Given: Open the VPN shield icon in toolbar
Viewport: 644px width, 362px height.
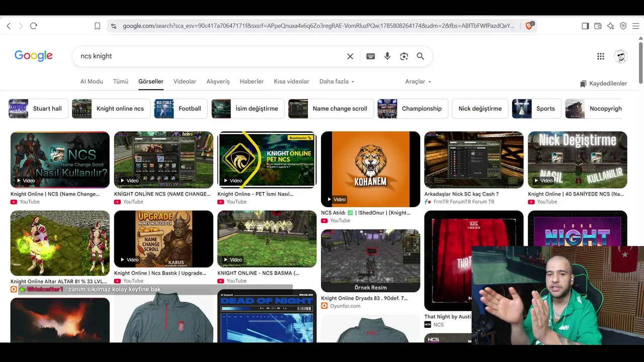Looking at the screenshot, I should pyautogui.click(x=623, y=26).
